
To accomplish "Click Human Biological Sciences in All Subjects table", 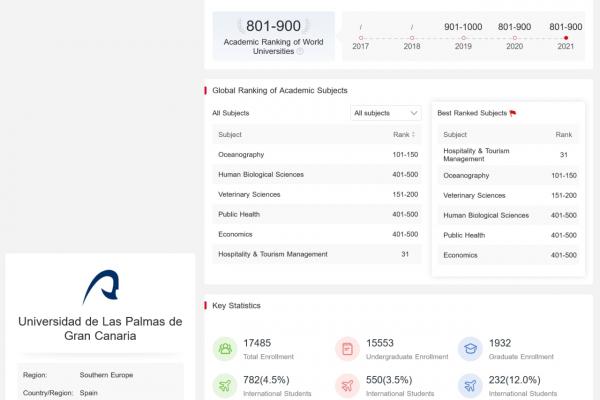I will pos(261,175).
